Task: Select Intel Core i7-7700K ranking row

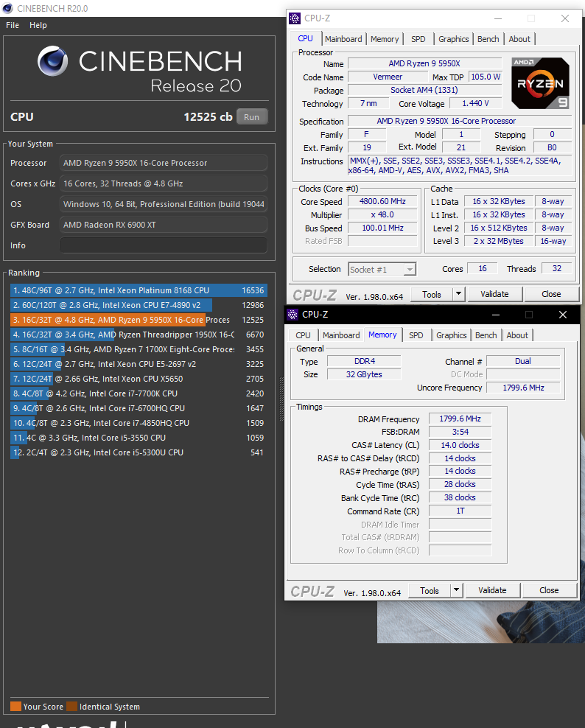Action: [x=139, y=393]
